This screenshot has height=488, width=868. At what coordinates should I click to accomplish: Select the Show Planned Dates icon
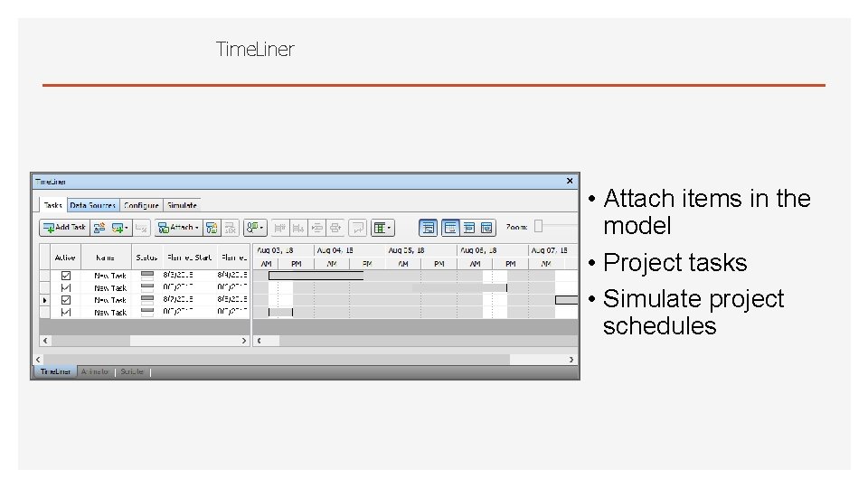[450, 228]
